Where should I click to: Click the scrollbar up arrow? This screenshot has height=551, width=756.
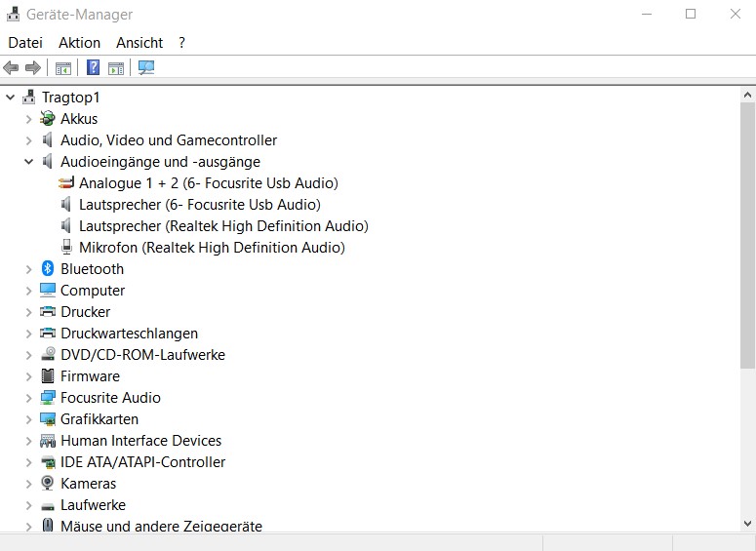pos(748,95)
